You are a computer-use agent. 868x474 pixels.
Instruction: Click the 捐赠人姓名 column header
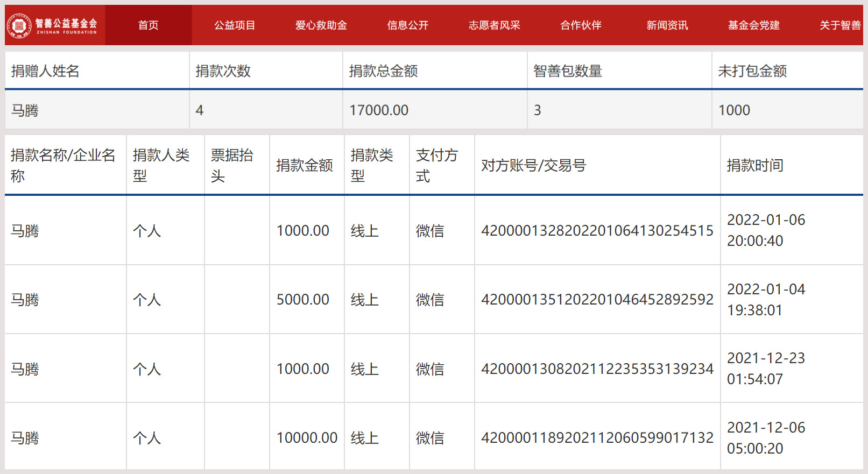point(45,71)
